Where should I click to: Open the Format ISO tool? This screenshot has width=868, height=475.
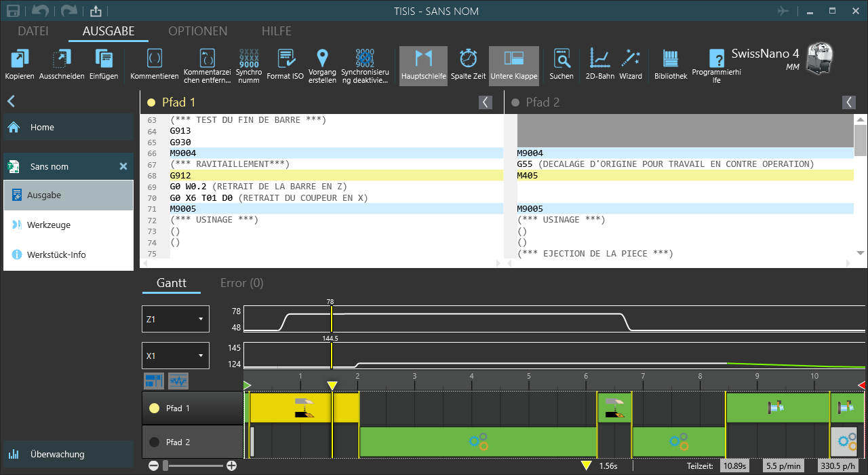coord(285,59)
